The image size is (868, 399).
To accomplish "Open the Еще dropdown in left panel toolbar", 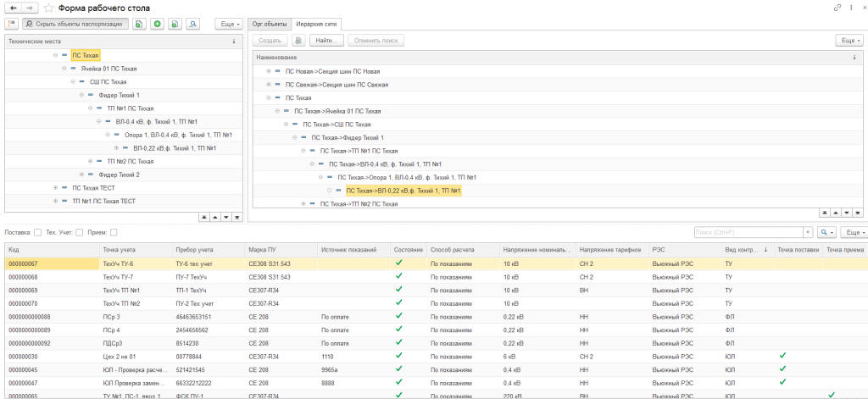I will pos(227,25).
